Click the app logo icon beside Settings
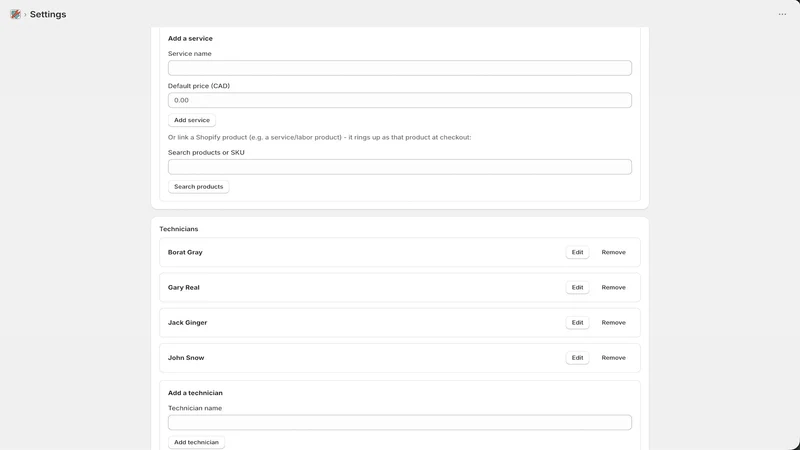 pyautogui.click(x=15, y=14)
